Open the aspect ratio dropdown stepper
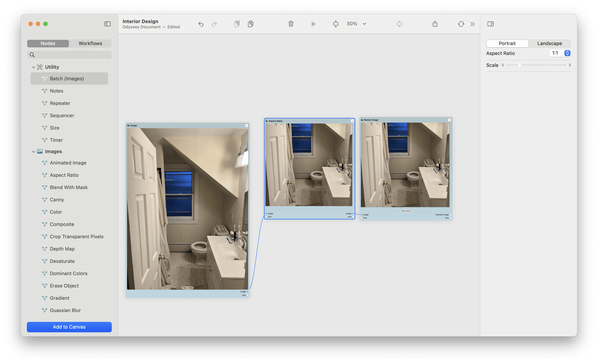The width and height of the screenshot is (598, 364). point(568,53)
